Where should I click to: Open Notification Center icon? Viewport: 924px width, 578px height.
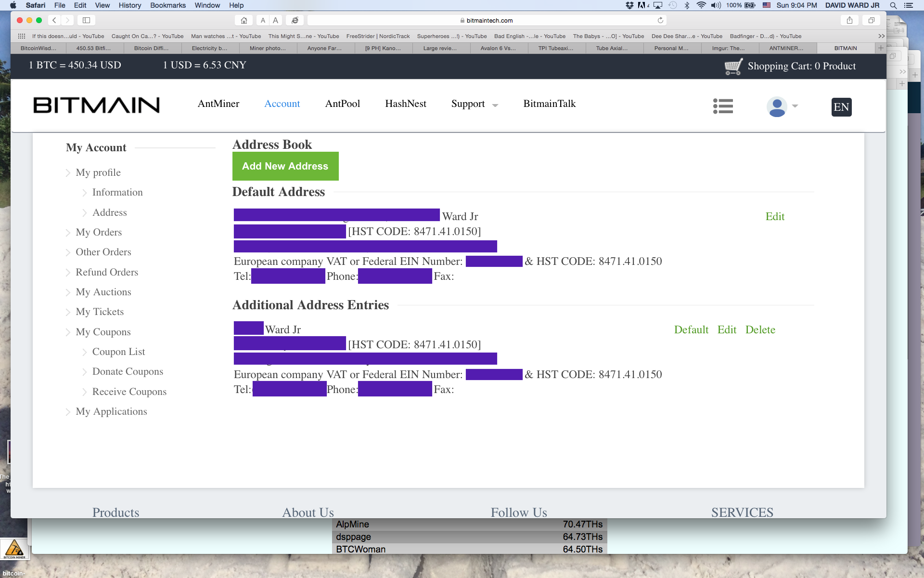[x=909, y=5]
